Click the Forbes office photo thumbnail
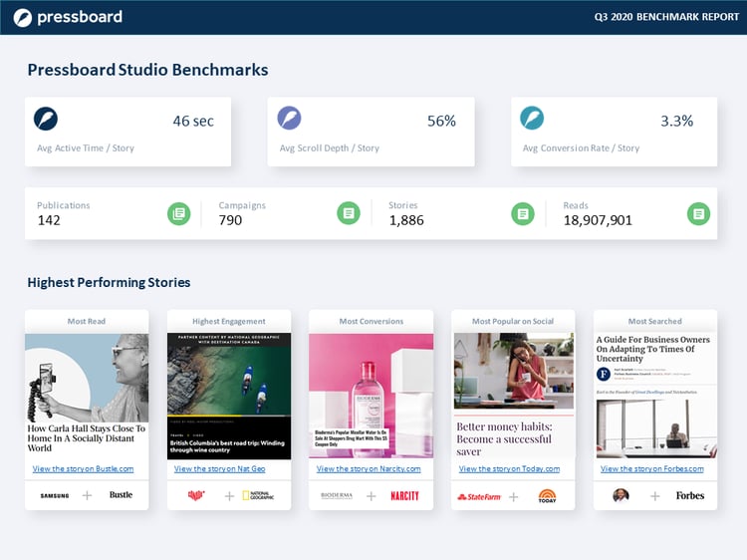 click(656, 428)
